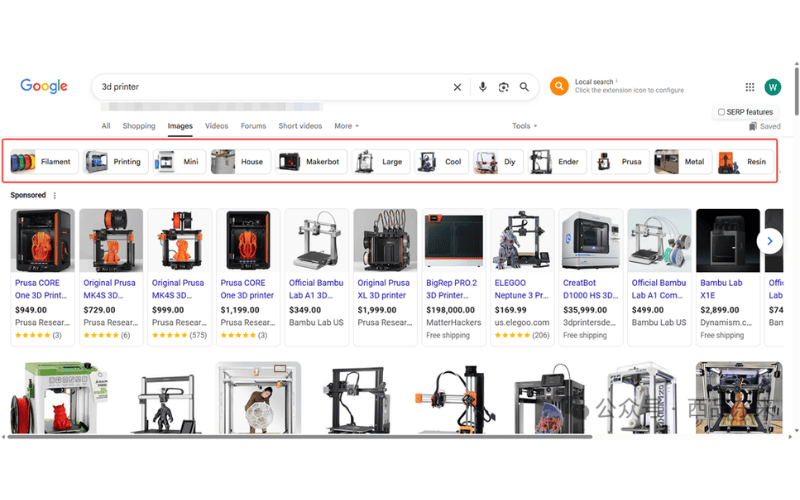The width and height of the screenshot is (800, 500).
Task: Click the CreatBot D1000 product image
Action: tap(591, 240)
